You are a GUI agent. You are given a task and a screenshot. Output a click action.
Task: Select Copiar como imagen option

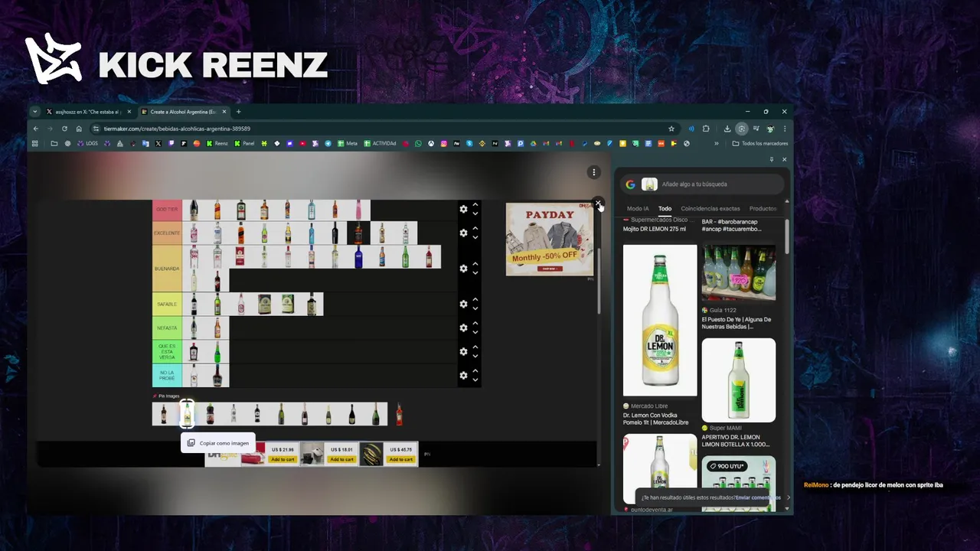click(x=218, y=443)
